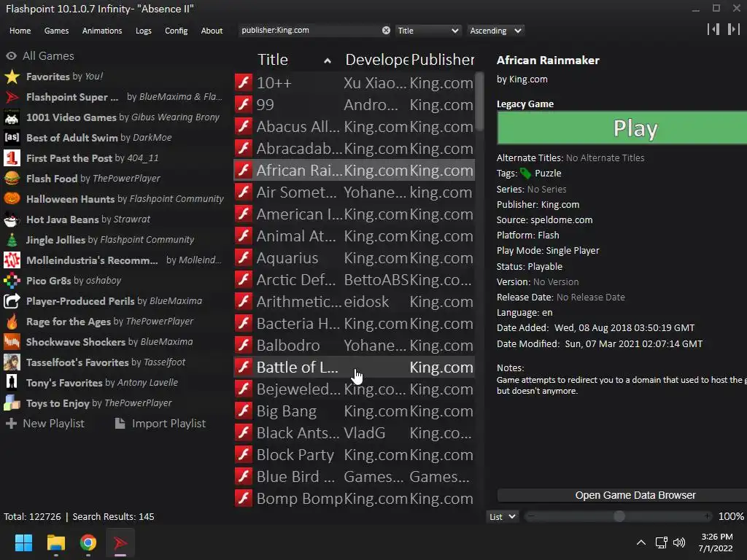The width and height of the screenshot is (747, 560).
Task: Click the Puzzle tag icon
Action: point(526,174)
